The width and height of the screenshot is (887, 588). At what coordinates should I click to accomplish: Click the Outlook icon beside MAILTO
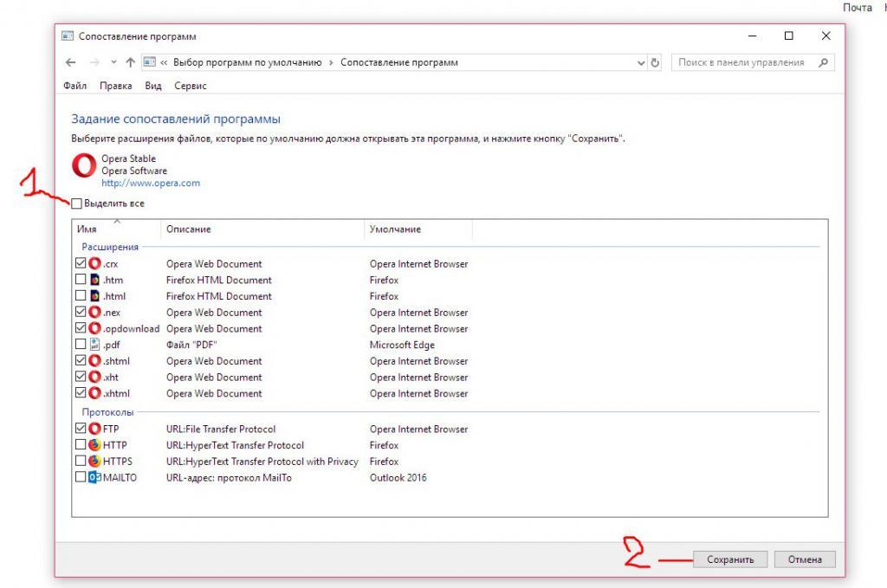point(95,477)
